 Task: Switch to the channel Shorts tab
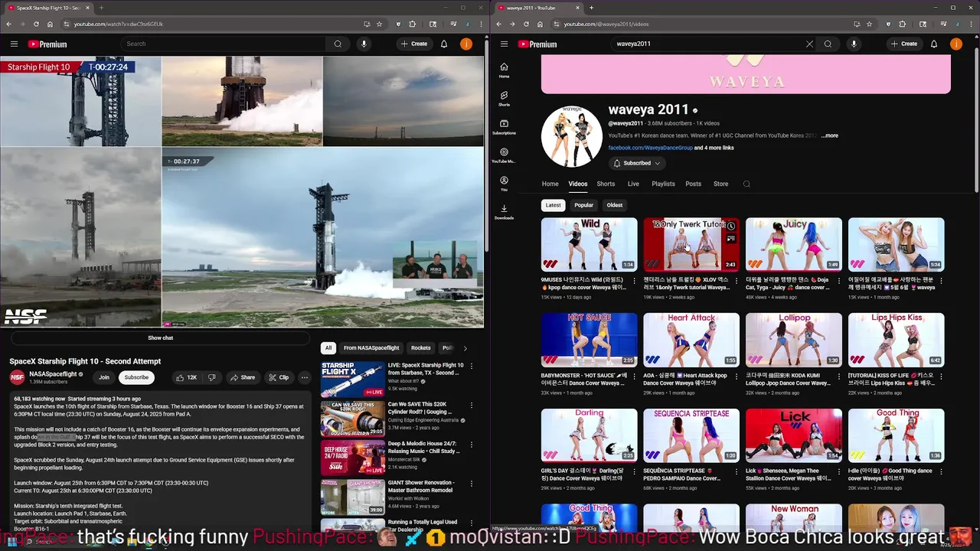pos(606,184)
